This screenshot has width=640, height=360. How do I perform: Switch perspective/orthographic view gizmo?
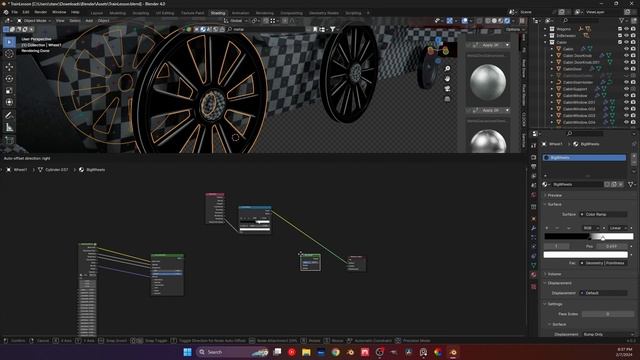point(447,99)
